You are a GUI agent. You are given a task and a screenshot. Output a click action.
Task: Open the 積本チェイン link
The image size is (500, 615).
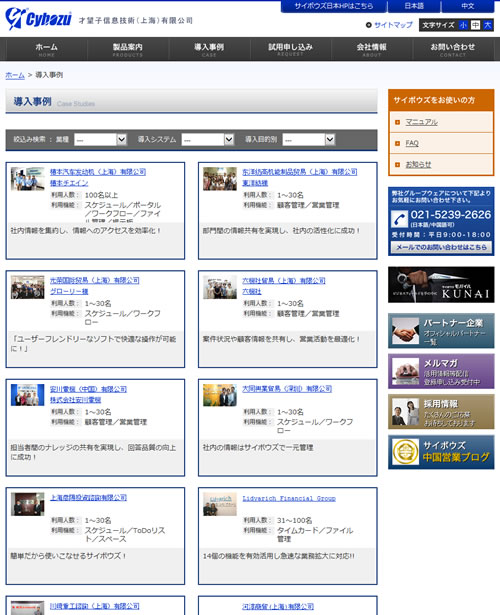[69, 183]
